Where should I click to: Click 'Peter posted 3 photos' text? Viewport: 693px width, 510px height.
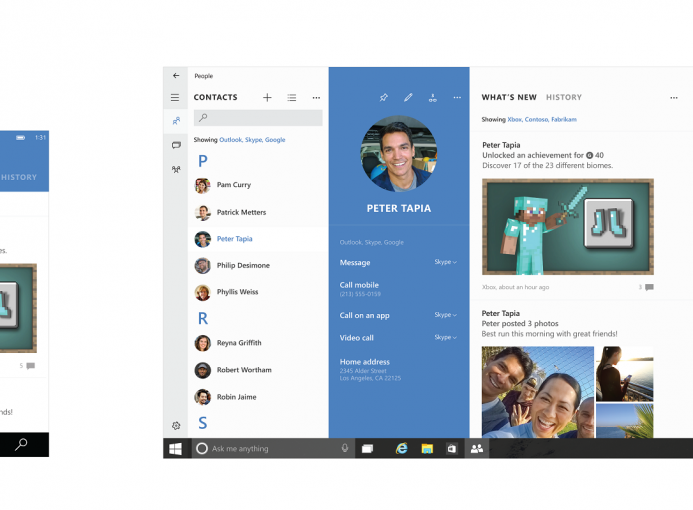(x=520, y=324)
